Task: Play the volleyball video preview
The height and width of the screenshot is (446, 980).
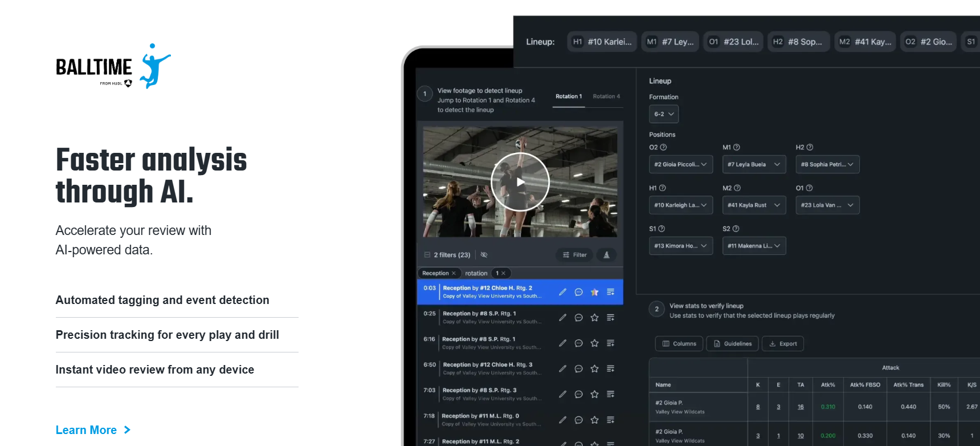Action: pos(520,182)
